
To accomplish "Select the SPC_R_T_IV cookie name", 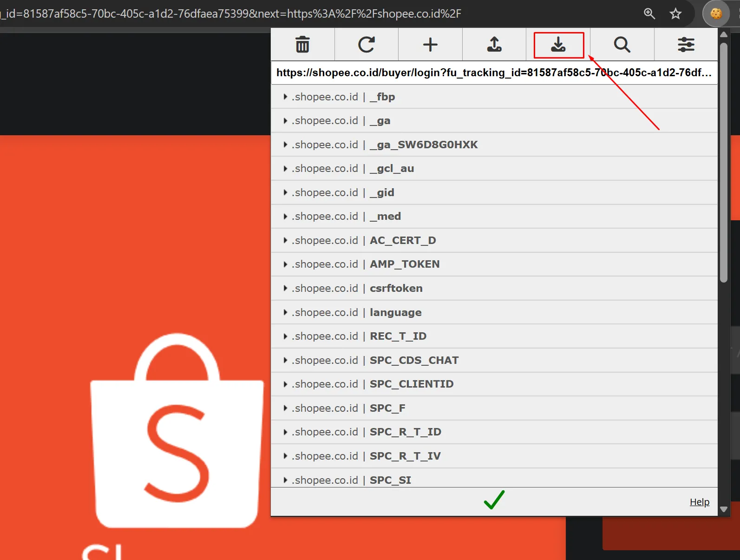I will point(405,456).
